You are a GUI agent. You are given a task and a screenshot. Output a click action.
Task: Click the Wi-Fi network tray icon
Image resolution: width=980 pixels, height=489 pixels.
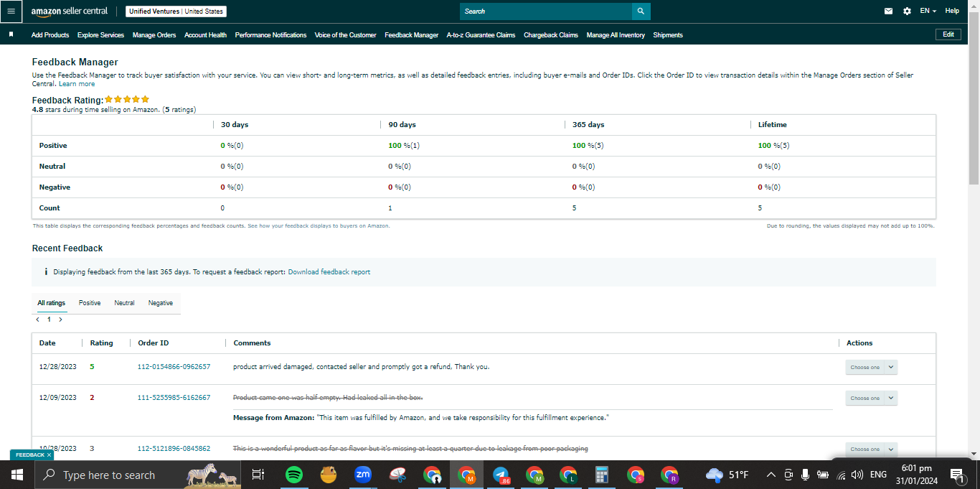coord(841,475)
